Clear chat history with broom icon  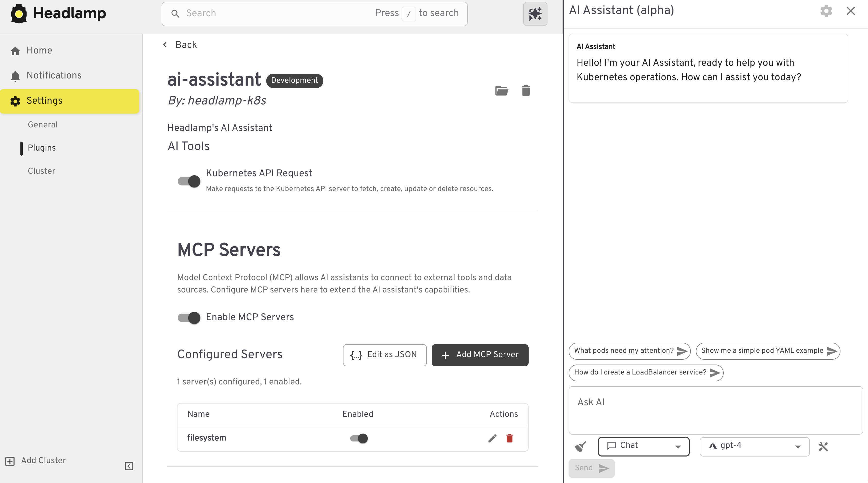[x=581, y=447]
